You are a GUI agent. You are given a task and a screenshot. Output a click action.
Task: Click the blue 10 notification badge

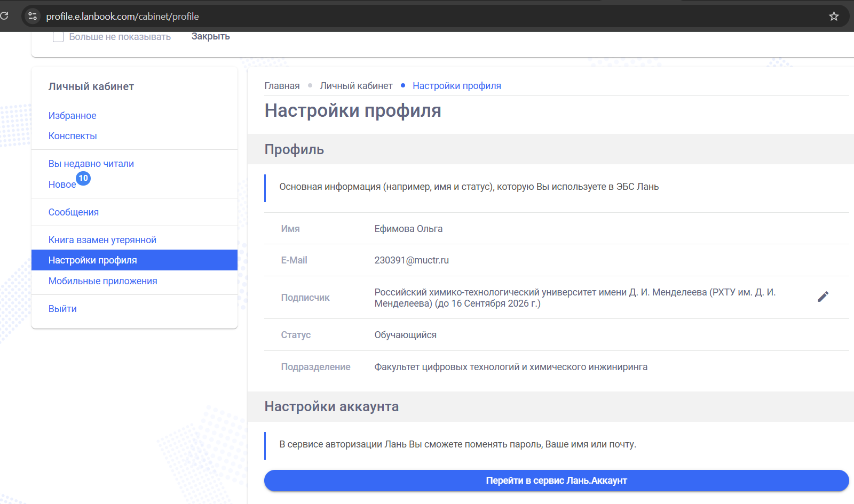pyautogui.click(x=83, y=178)
